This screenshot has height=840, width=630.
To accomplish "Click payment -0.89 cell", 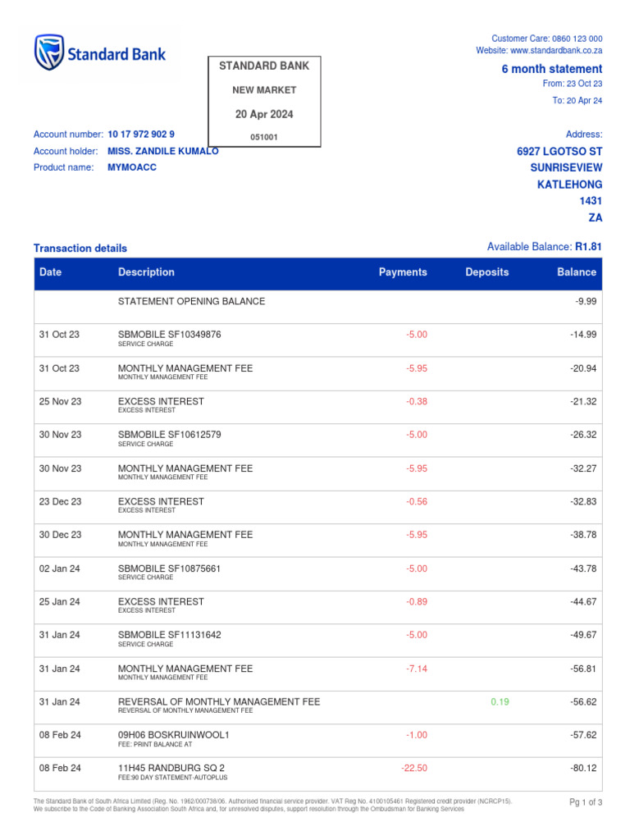I will 417,602.
